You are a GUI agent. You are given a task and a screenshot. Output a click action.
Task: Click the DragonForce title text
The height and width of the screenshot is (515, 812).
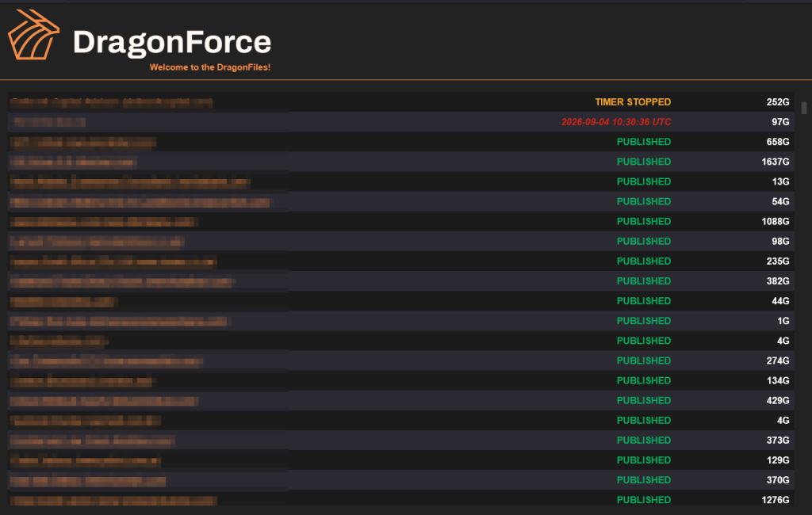tap(172, 42)
